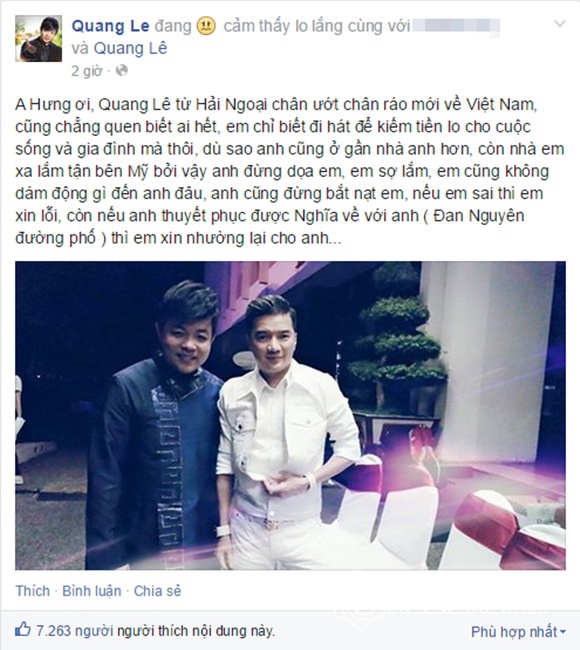
Task: Open the photo of two men
Action: [x=290, y=415]
